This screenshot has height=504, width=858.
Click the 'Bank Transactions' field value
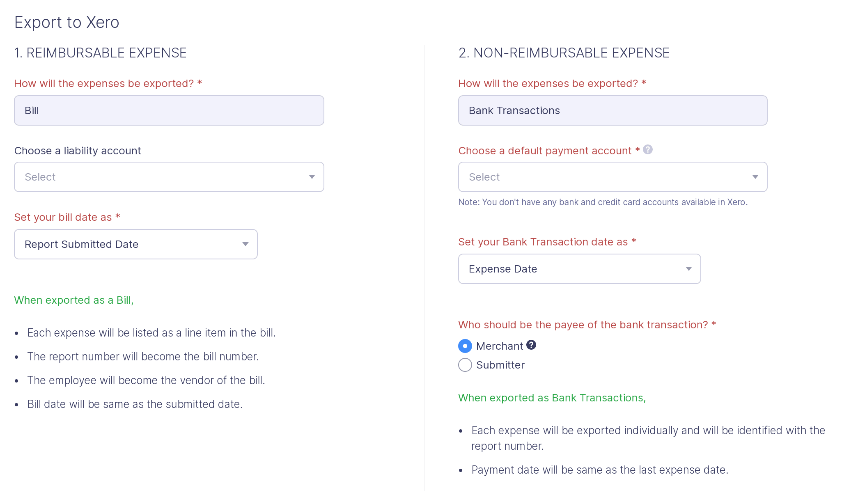(514, 110)
